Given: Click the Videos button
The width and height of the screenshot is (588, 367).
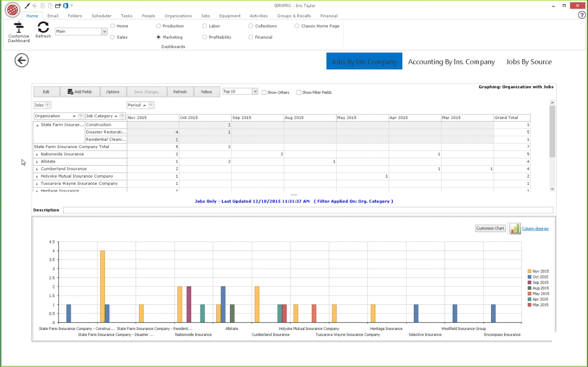Looking at the screenshot, I should click(207, 92).
